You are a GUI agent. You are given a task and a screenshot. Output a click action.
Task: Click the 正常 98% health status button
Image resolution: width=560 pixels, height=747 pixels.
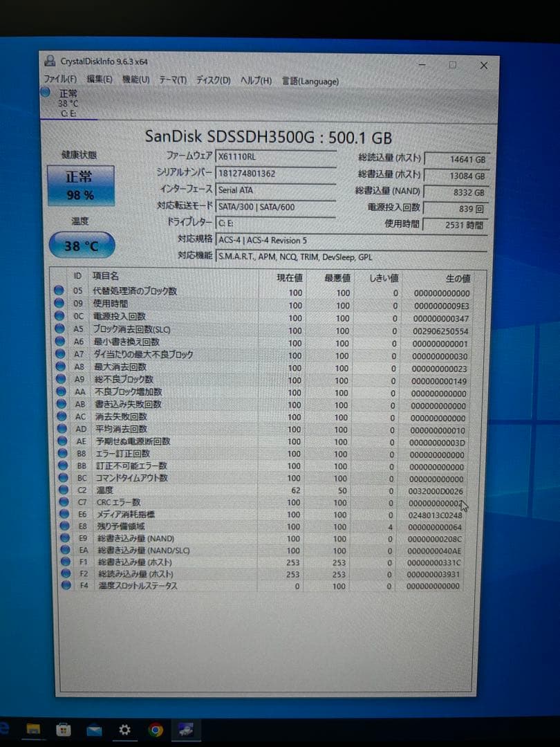point(80,183)
